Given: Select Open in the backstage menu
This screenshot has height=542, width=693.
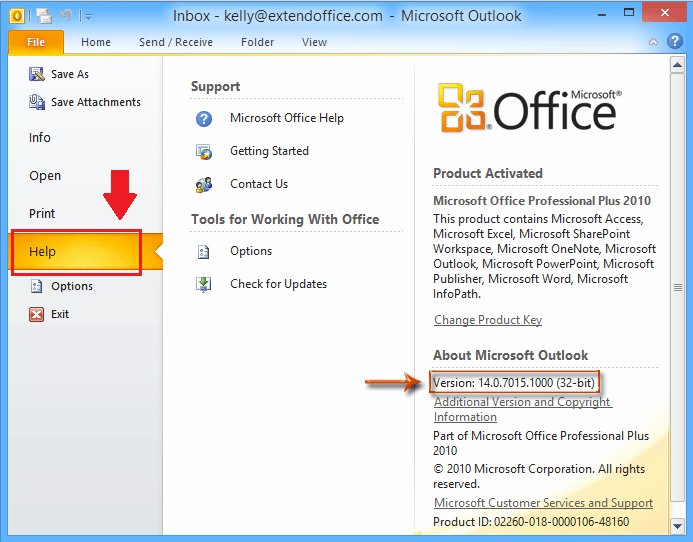Looking at the screenshot, I should (45, 176).
